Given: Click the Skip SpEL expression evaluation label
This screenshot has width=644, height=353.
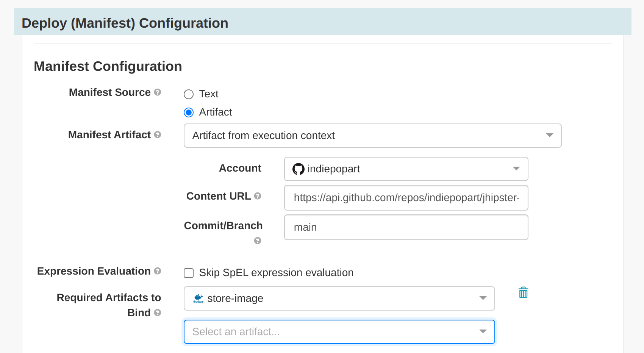Looking at the screenshot, I should point(276,273).
